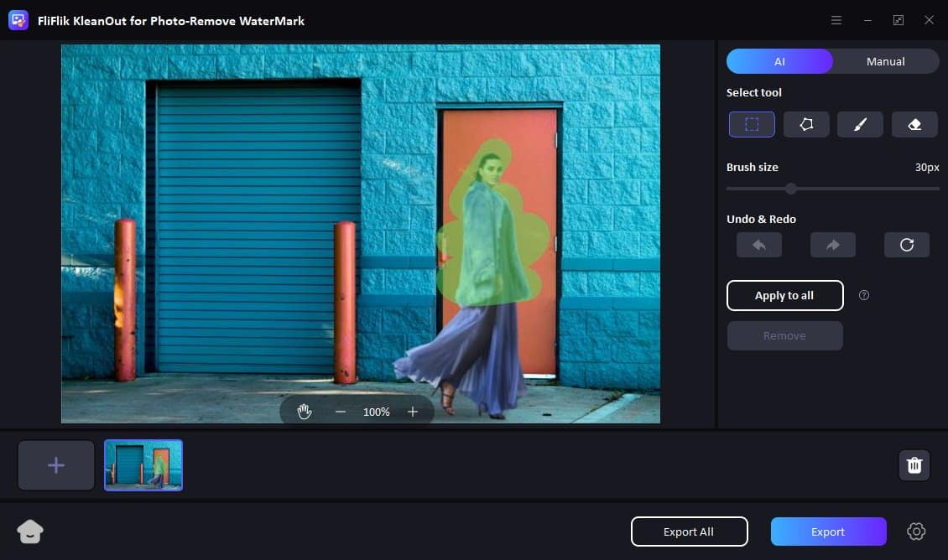Zoom out with the minus icon
The image size is (948, 560).
pos(341,412)
